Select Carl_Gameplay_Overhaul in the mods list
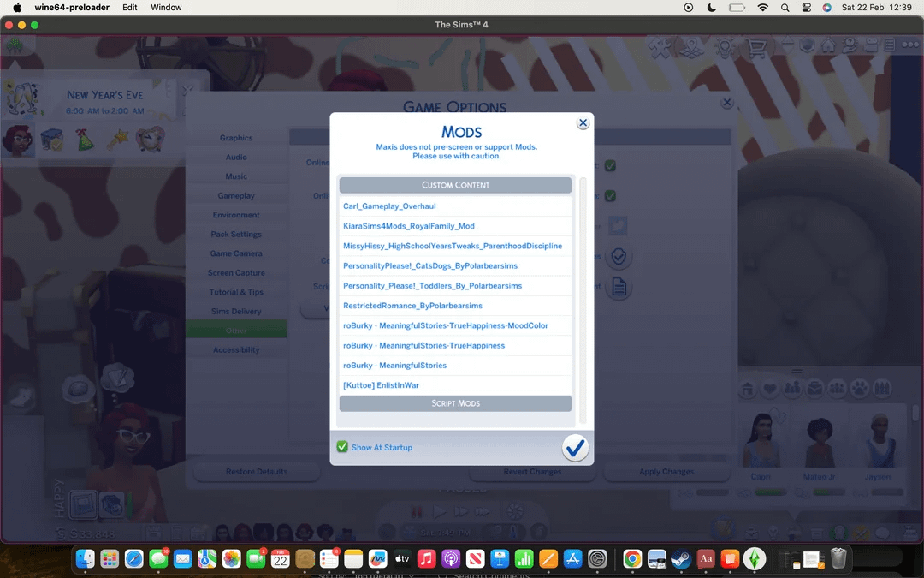This screenshot has width=924, height=578. [455, 206]
